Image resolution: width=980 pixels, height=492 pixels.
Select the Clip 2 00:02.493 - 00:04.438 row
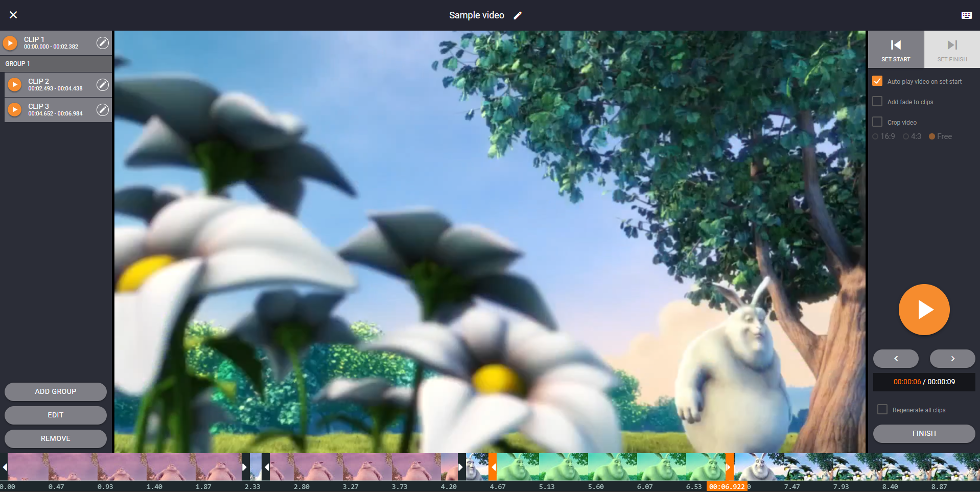[58, 84]
